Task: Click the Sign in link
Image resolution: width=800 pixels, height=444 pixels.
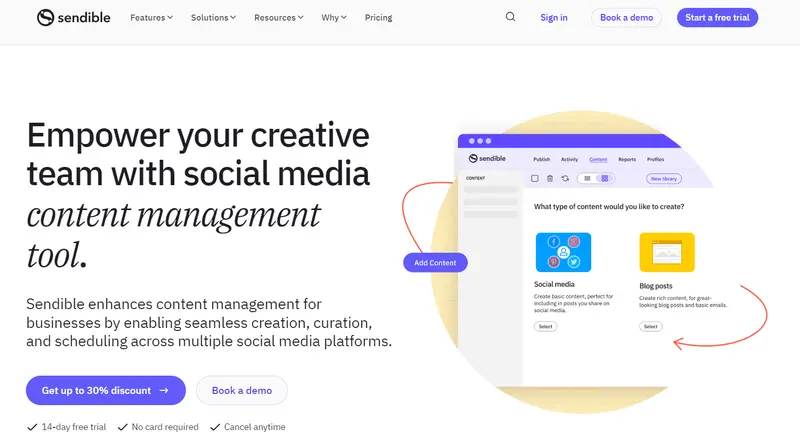Action: pos(553,17)
